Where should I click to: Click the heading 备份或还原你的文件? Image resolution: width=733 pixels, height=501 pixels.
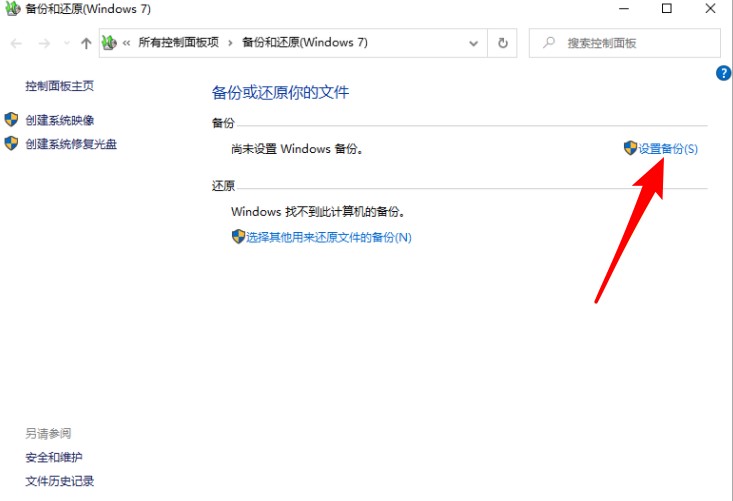click(280, 93)
